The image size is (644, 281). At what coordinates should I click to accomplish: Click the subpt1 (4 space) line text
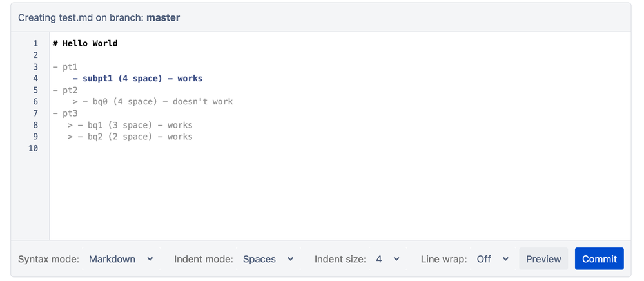coord(137,79)
